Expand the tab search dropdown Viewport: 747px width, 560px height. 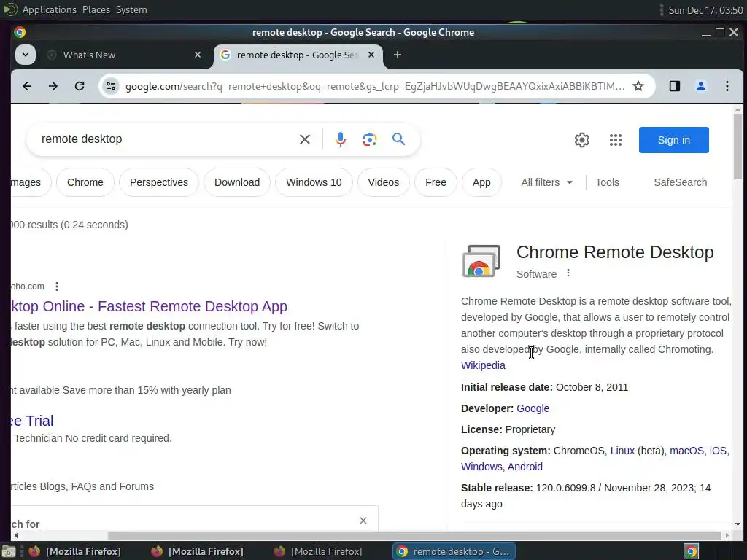pos(26,55)
